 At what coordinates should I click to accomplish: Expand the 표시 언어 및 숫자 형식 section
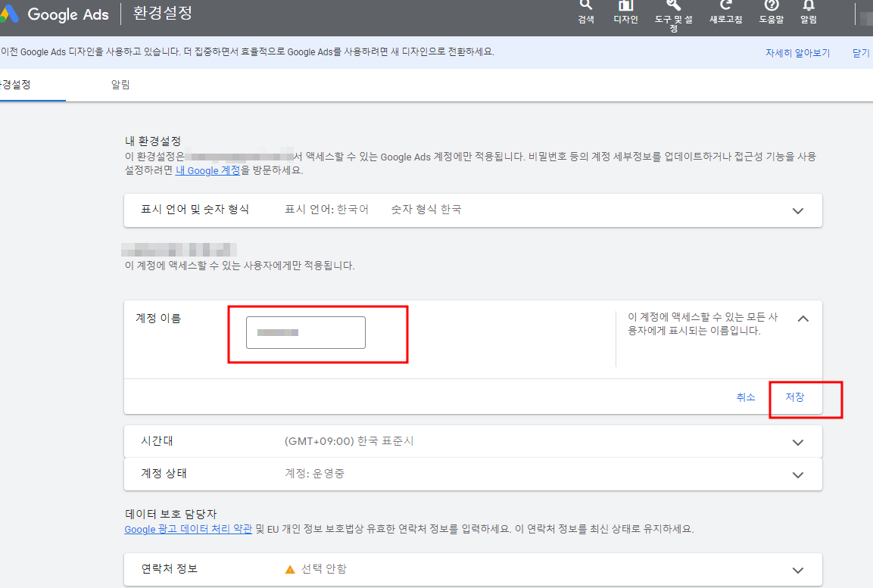797,210
